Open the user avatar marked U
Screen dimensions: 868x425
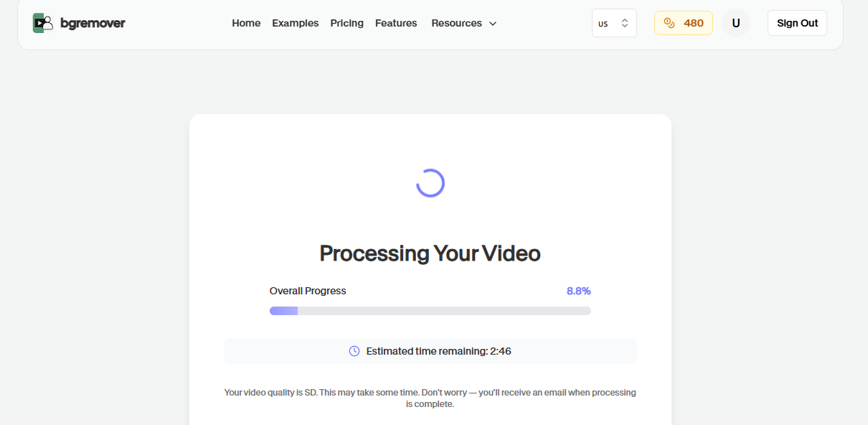(x=735, y=22)
